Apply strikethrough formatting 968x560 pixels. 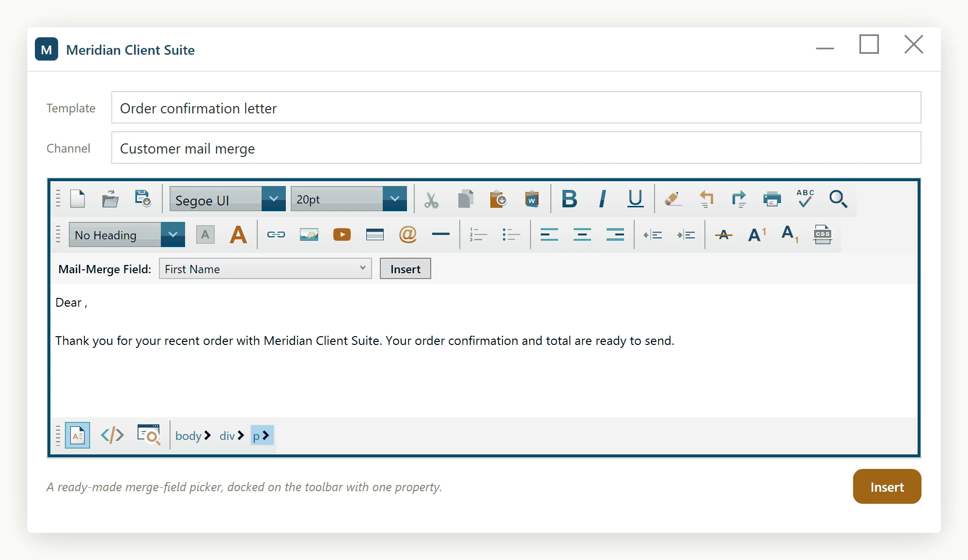point(724,235)
